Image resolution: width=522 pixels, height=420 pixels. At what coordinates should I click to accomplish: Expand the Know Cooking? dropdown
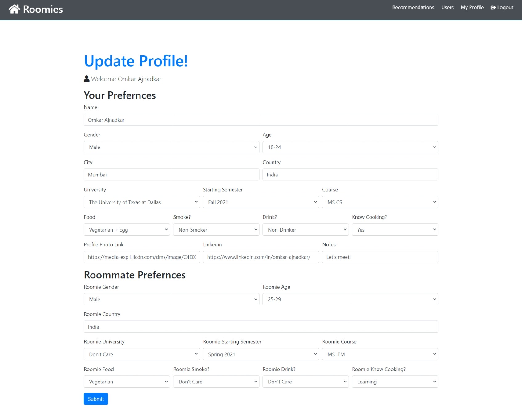395,230
